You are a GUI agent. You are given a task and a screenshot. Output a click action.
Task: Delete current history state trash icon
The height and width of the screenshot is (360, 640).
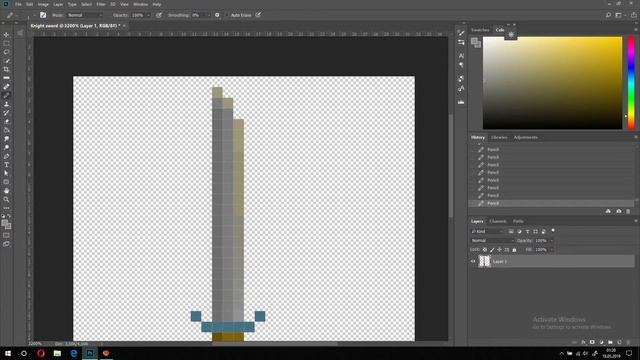pos(628,211)
